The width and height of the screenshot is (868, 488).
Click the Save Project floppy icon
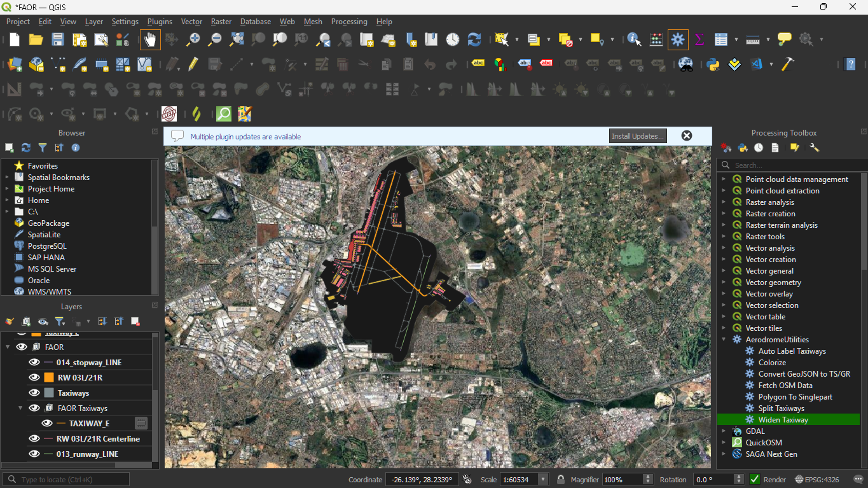58,39
